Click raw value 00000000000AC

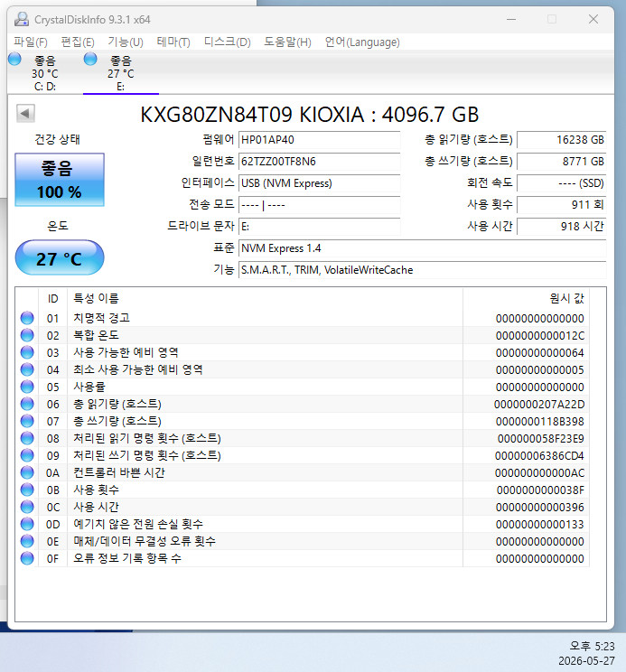[539, 472]
